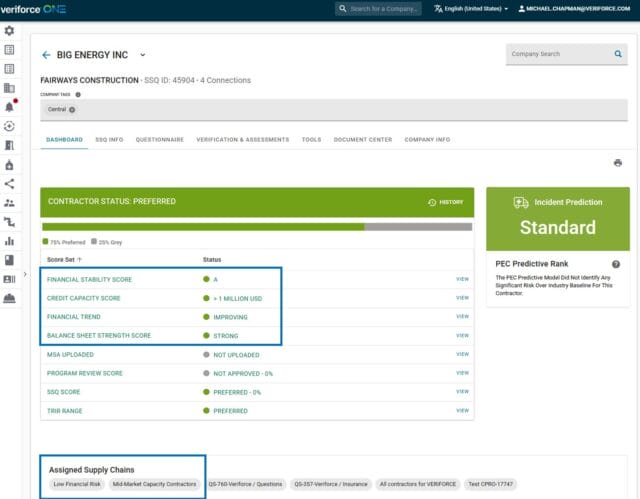The height and width of the screenshot is (499, 640).
Task: Click the door icon in sidebar
Action: coord(9,145)
